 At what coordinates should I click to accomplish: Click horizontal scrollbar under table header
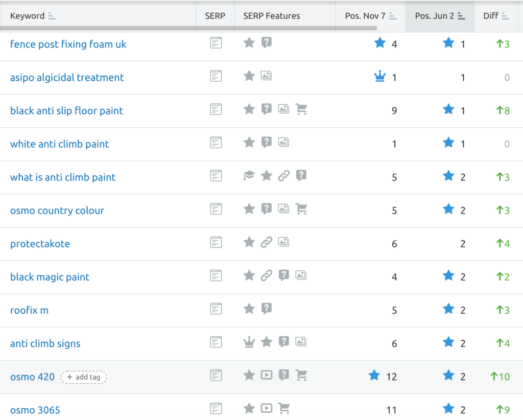pos(188,28)
